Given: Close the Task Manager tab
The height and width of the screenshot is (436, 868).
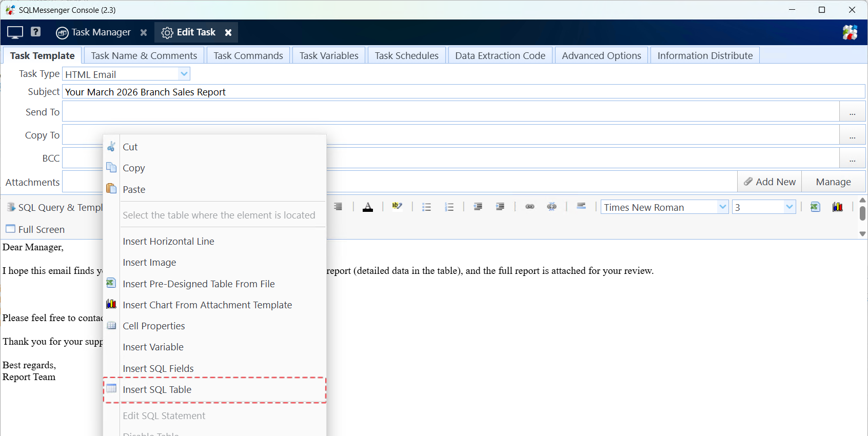Looking at the screenshot, I should pos(144,32).
